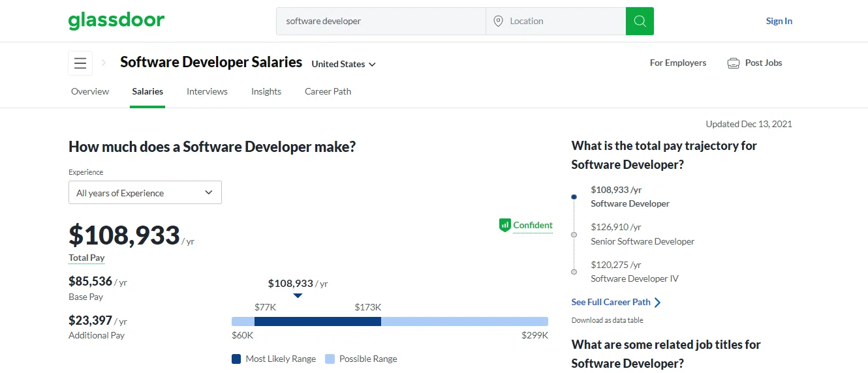The image size is (868, 373).
Task: Open the For Employers link
Action: 677,63
